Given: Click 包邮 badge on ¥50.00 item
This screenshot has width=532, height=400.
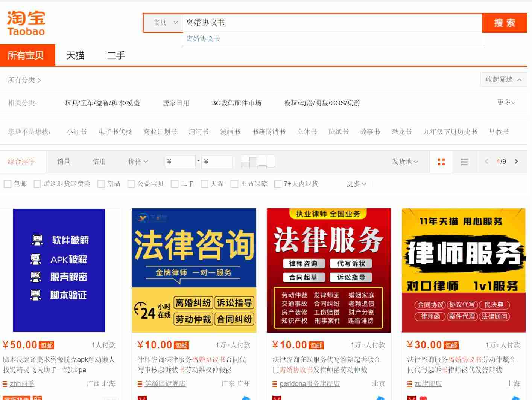Looking at the screenshot, I should click(x=47, y=345).
